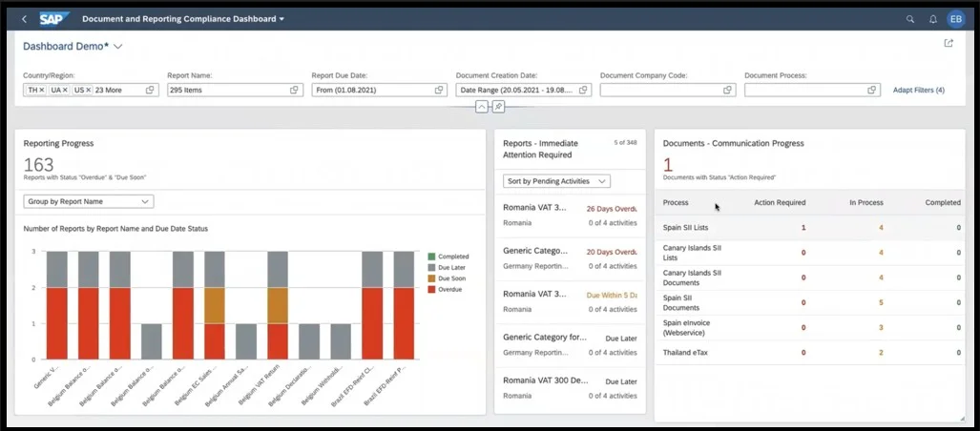980x431 pixels.
Task: Remove the TH country token
Action: coord(42,90)
